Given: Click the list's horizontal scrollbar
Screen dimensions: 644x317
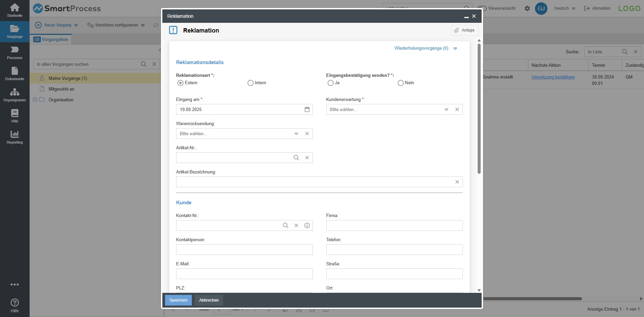Looking at the screenshot, I should tap(532, 299).
